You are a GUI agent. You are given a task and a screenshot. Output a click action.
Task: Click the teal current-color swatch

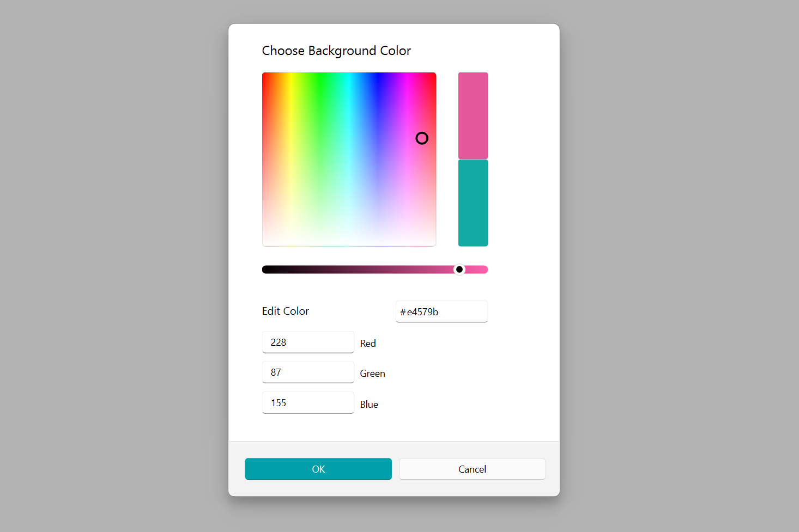tap(473, 203)
